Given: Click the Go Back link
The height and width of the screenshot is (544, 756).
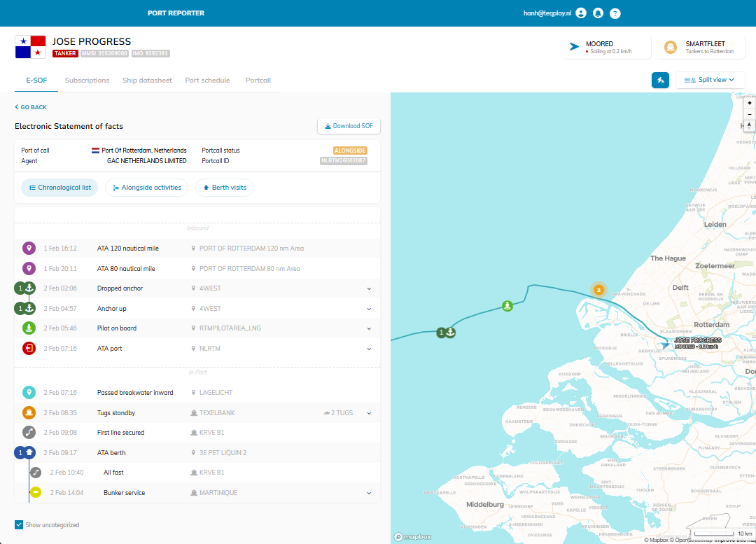Looking at the screenshot, I should point(31,107).
